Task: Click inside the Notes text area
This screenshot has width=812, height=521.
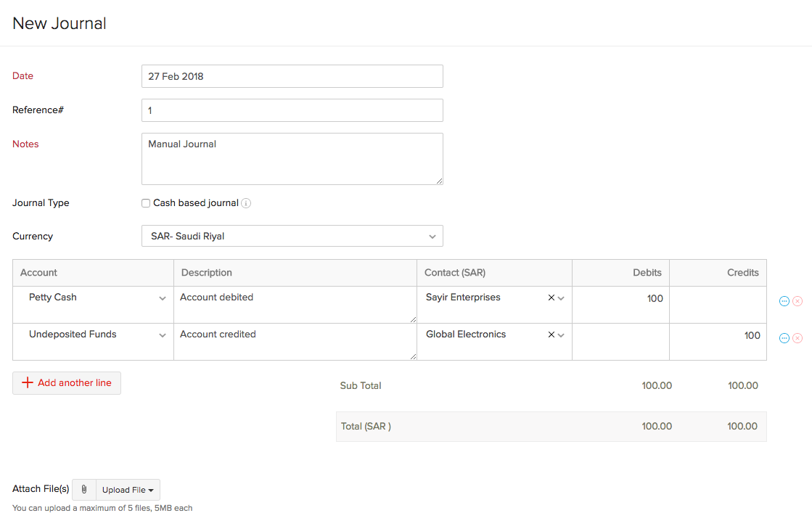Action: (x=292, y=159)
